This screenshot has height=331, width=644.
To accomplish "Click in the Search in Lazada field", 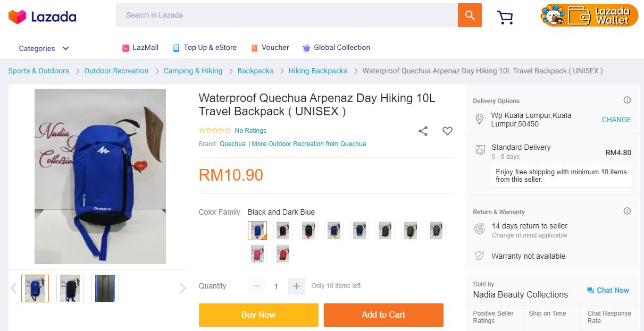I will click(x=287, y=15).
